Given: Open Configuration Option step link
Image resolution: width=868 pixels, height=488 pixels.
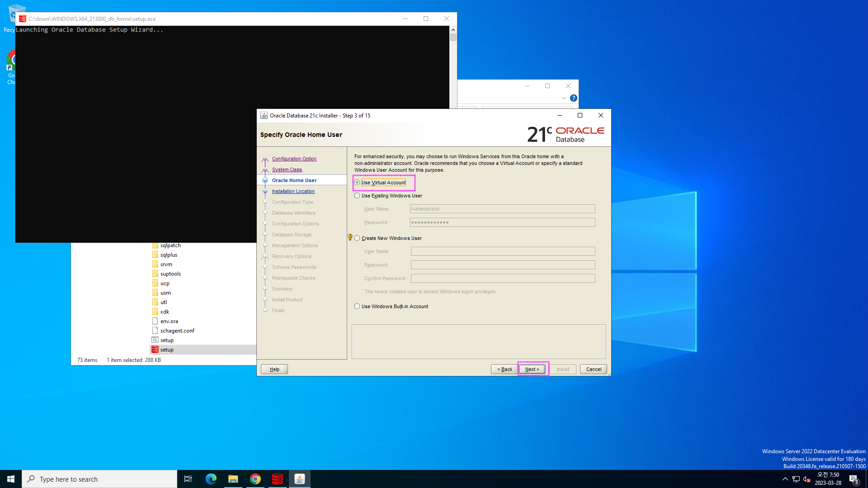Looking at the screenshot, I should point(294,159).
